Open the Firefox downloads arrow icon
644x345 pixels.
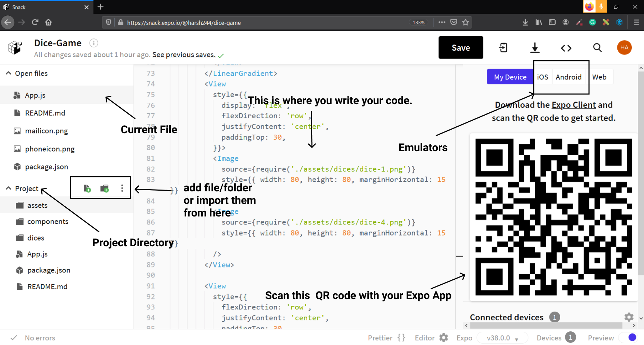(525, 22)
